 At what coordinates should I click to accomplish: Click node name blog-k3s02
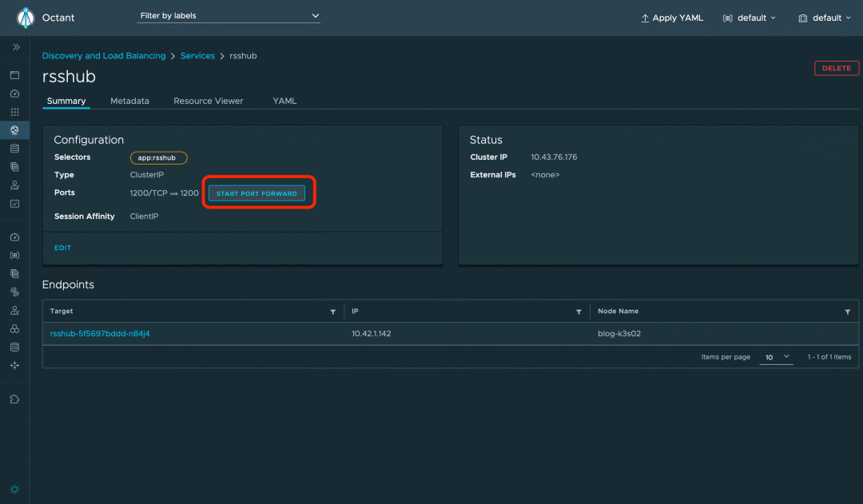click(x=619, y=333)
